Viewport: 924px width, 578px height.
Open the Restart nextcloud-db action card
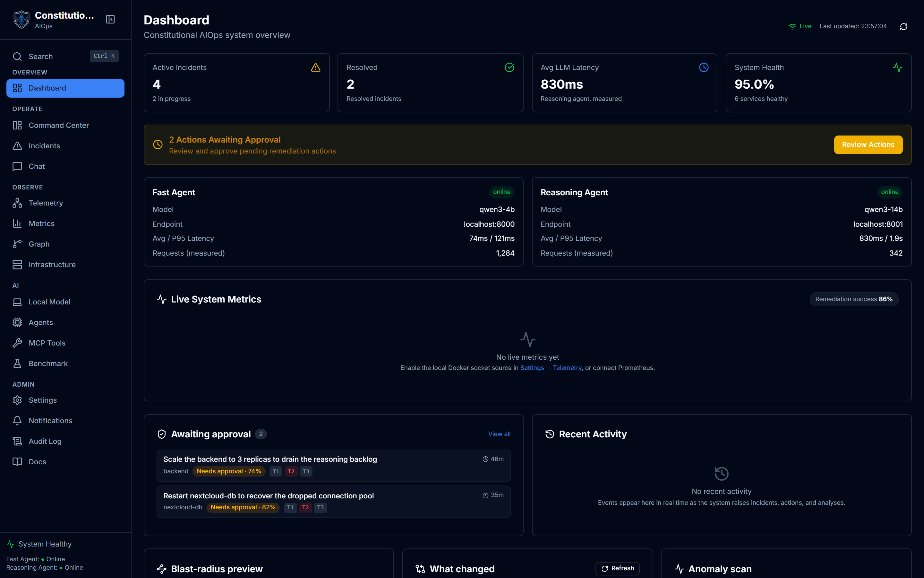(x=333, y=502)
